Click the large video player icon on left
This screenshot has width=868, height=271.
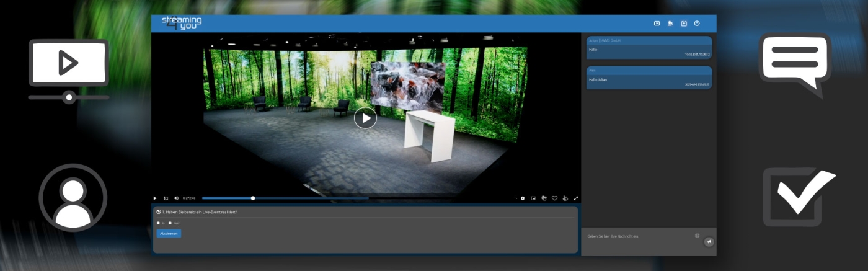[x=69, y=71]
